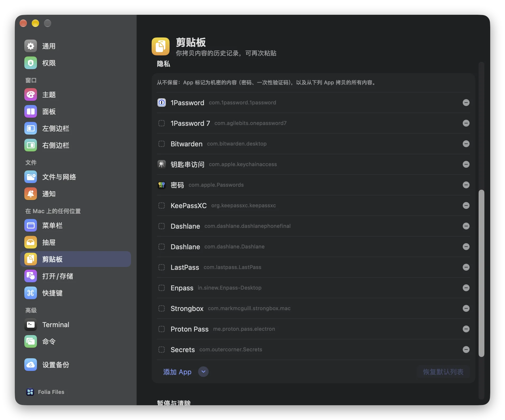
Task: Open the 面板 panel icon
Action: pos(31,112)
